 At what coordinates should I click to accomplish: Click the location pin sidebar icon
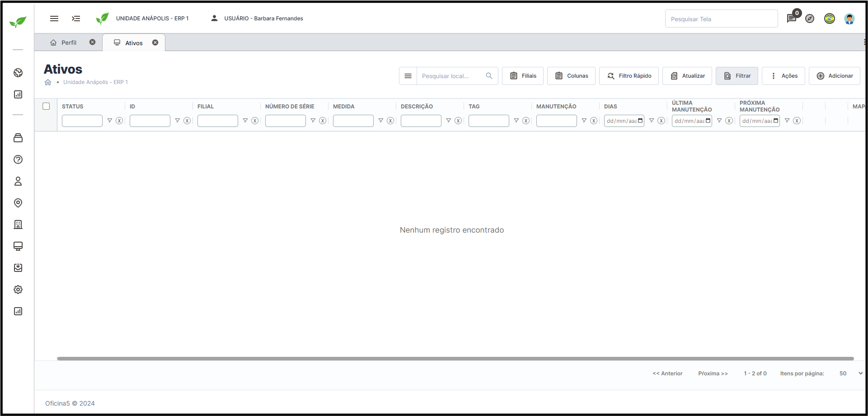pyautogui.click(x=18, y=203)
